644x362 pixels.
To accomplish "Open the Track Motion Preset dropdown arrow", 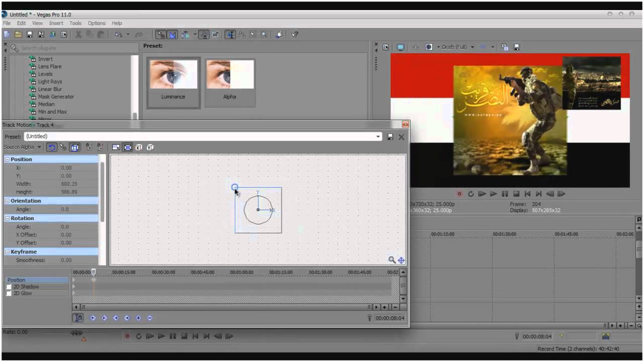I will click(378, 137).
